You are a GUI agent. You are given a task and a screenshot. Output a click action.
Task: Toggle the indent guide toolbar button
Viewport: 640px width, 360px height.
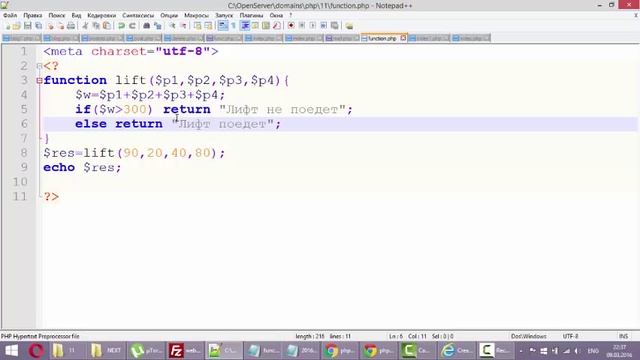coord(245,26)
